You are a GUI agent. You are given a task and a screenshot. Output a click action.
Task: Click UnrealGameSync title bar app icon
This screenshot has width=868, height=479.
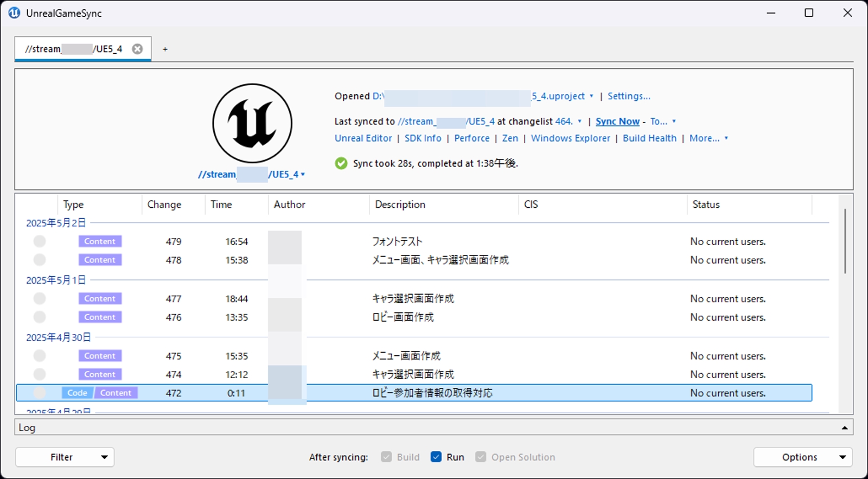click(14, 13)
